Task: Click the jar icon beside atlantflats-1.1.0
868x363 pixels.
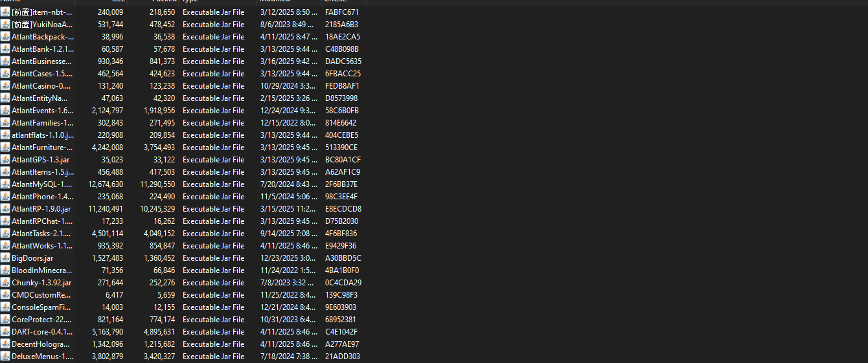Action: coord(5,135)
